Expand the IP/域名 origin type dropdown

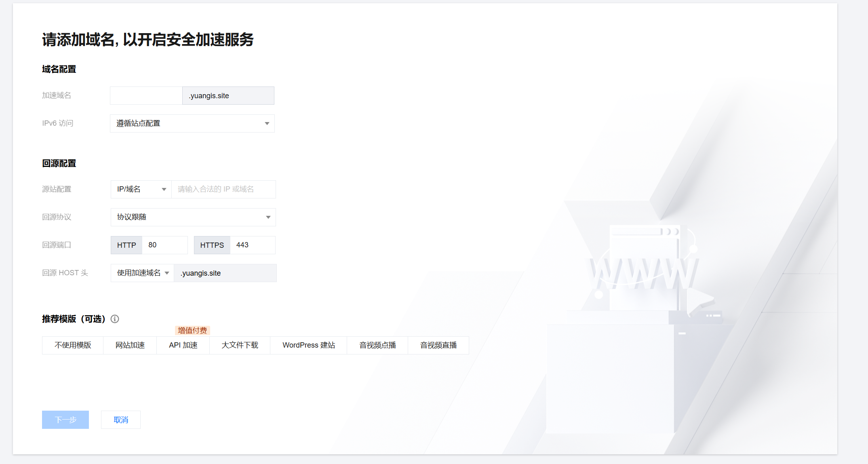(141, 189)
